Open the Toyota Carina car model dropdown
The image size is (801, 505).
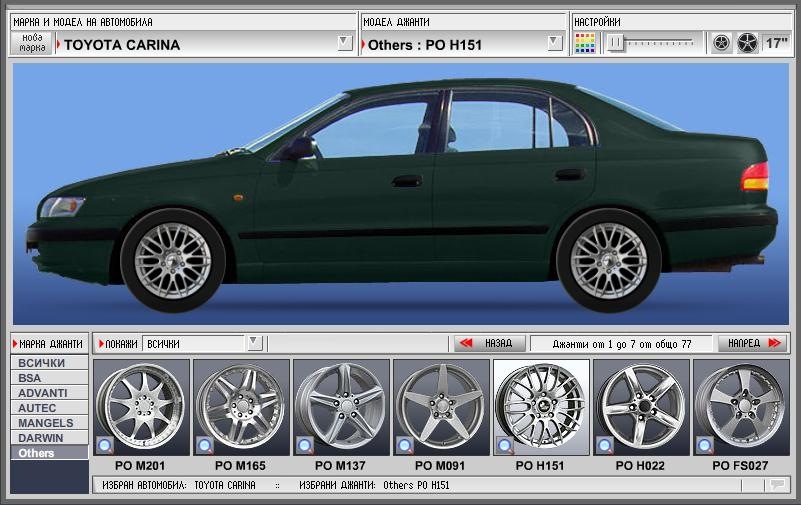(x=345, y=43)
